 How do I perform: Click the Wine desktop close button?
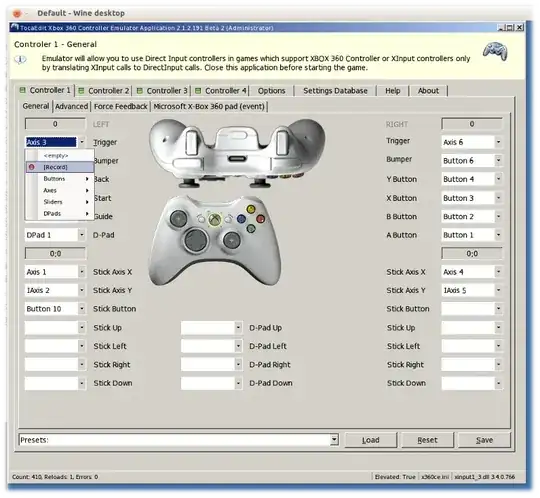[17, 13]
